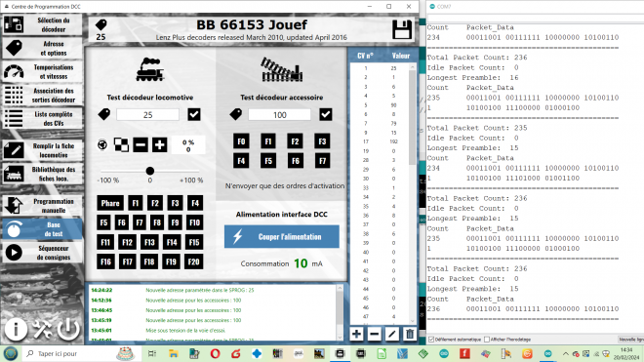Click the minus speed decrease button
644x362 pixels.
pyautogui.click(x=141, y=145)
